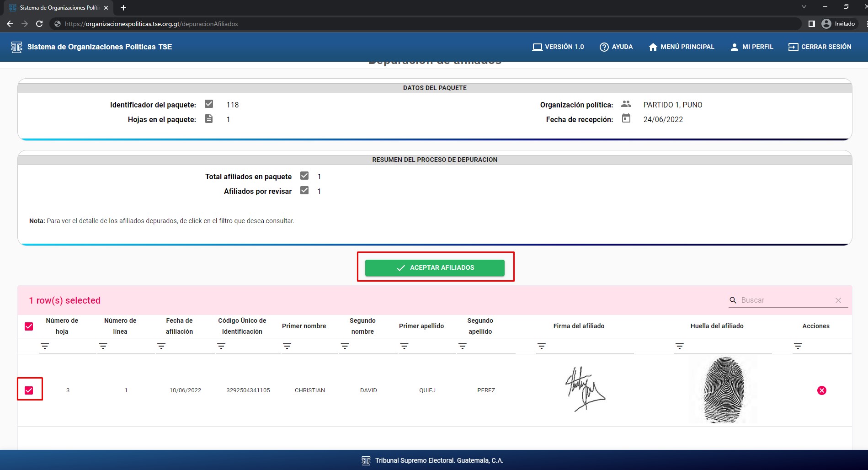This screenshot has width=868, height=470.
Task: Click the affiliate's fingerprint image
Action: pyautogui.click(x=724, y=390)
